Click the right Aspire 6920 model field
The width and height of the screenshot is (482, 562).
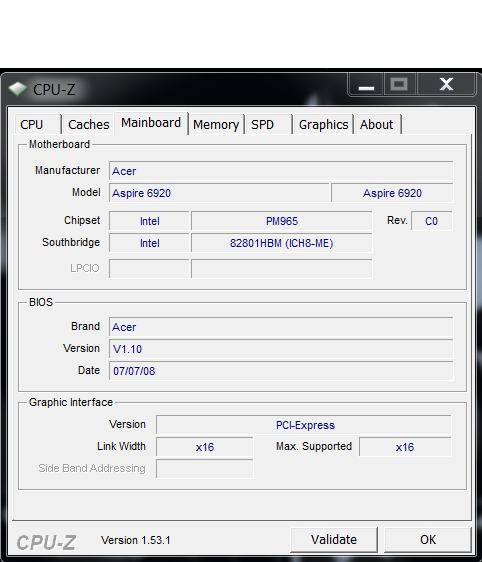point(392,193)
